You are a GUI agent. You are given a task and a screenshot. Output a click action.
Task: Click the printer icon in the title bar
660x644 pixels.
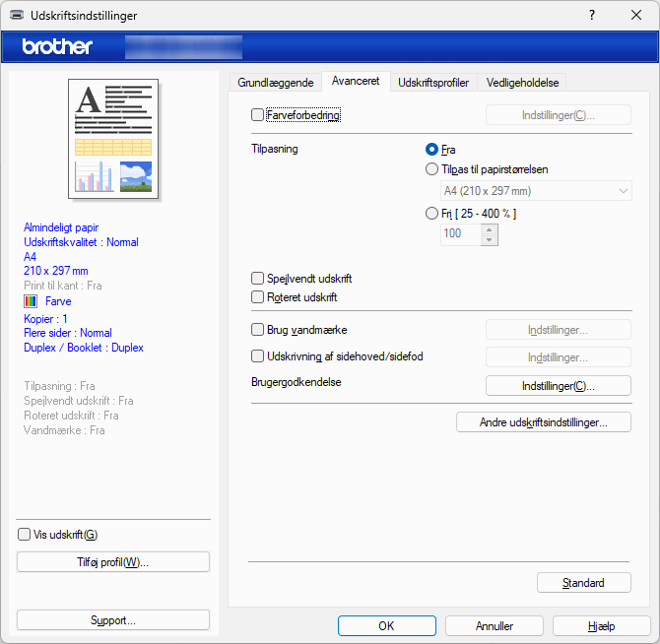(x=17, y=16)
